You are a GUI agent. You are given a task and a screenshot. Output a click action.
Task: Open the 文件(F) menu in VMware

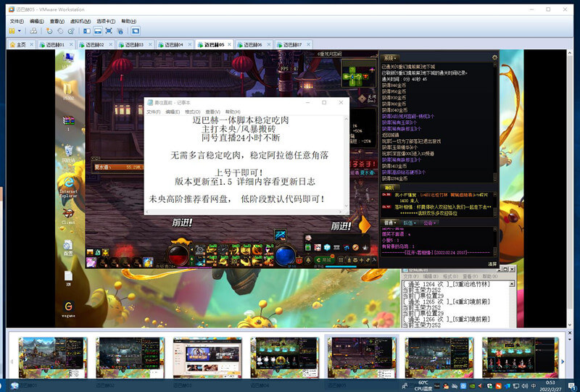pyautogui.click(x=17, y=22)
